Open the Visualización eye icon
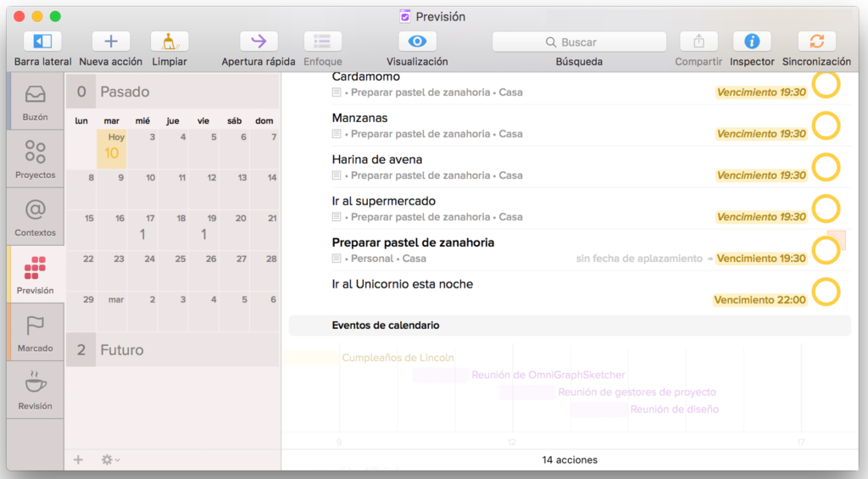 417,42
